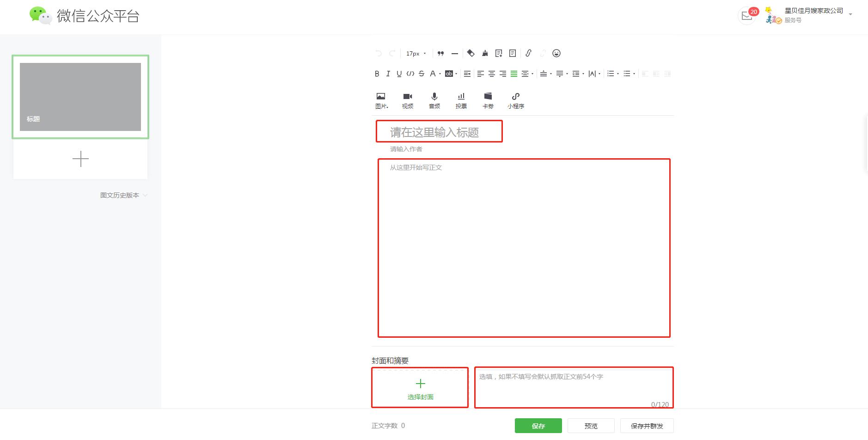Click the 星贝佳月嫂家政公司 account name

[x=814, y=11]
